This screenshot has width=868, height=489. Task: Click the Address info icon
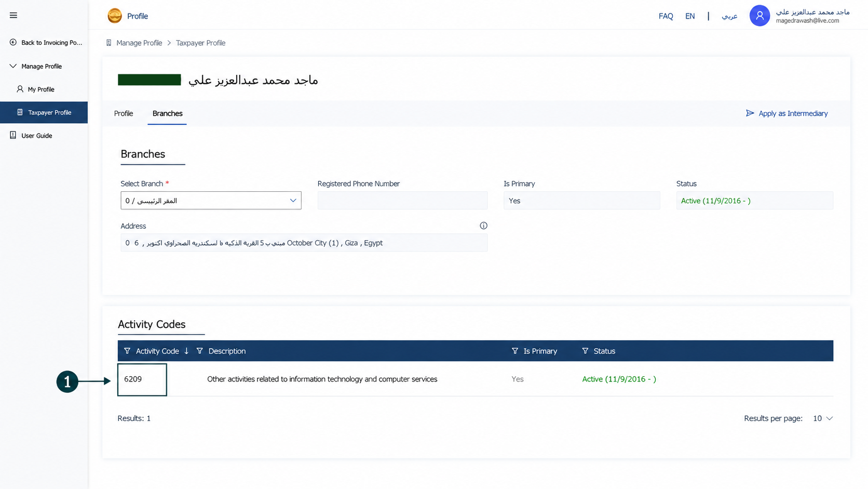(x=483, y=226)
